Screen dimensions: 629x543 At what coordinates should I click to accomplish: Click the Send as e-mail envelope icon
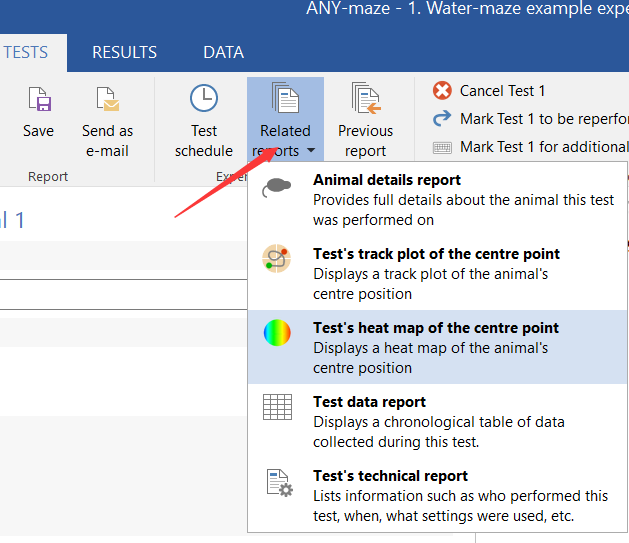click(x=107, y=100)
